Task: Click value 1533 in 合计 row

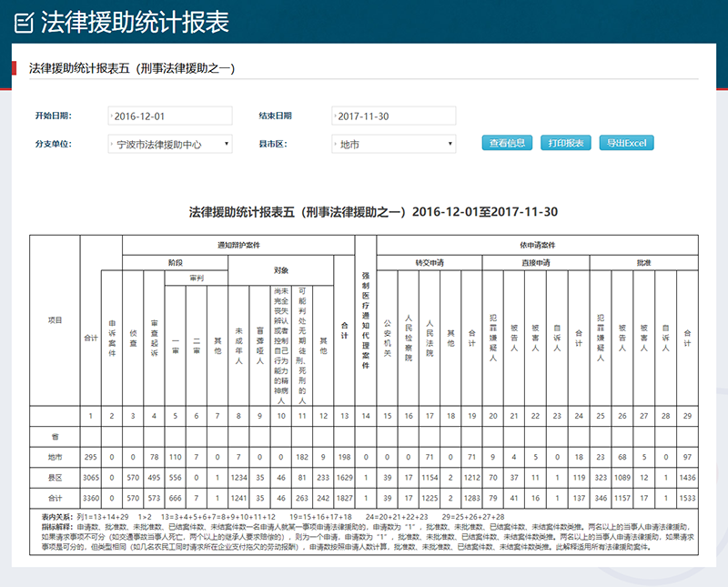Action: 687,499
